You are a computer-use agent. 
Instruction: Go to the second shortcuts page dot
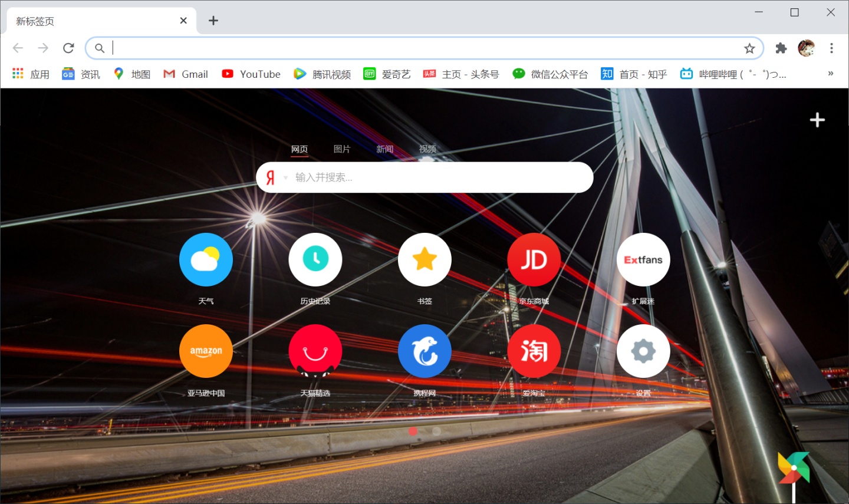tap(436, 431)
